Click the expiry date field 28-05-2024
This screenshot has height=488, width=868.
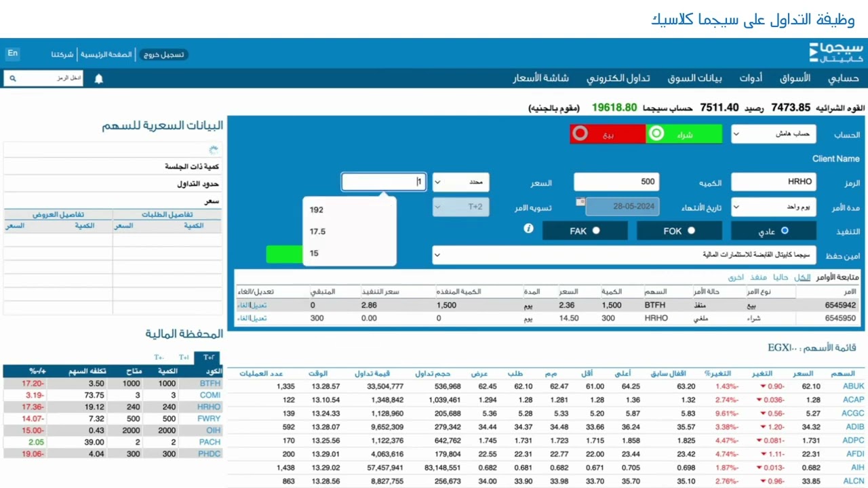[x=623, y=207]
